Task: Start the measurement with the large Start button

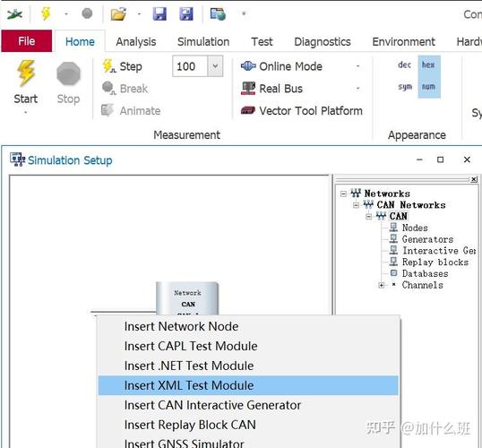Action: [x=26, y=82]
